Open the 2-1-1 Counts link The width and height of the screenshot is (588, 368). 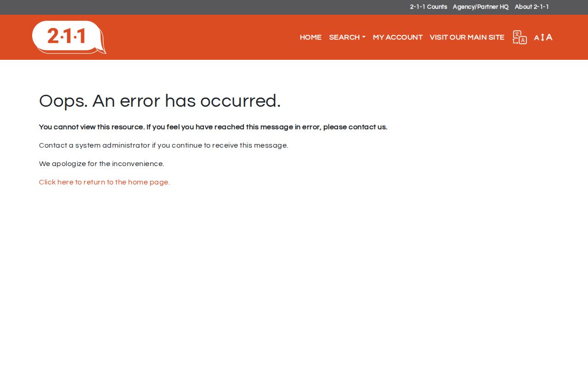(429, 7)
